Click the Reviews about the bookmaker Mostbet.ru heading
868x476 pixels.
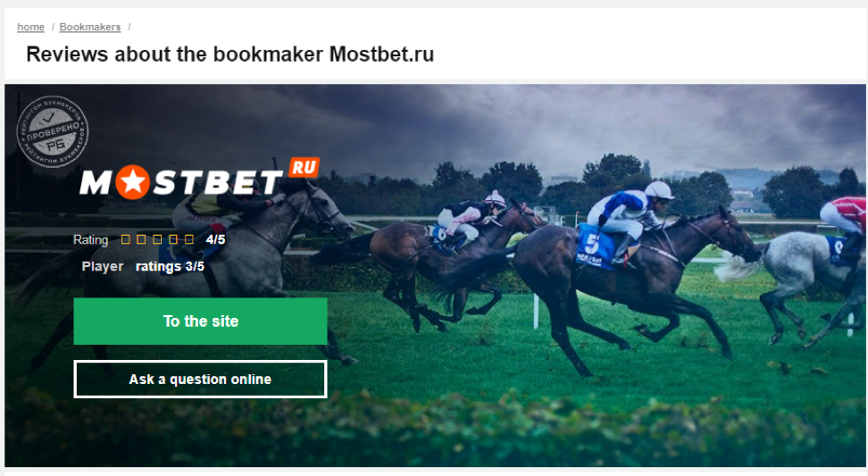coord(230,54)
